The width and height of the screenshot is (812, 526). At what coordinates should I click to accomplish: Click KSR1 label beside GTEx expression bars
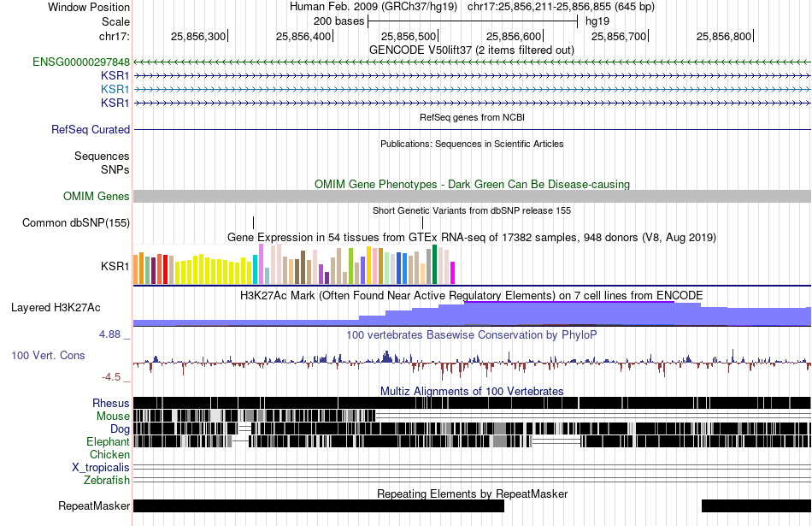[115, 266]
